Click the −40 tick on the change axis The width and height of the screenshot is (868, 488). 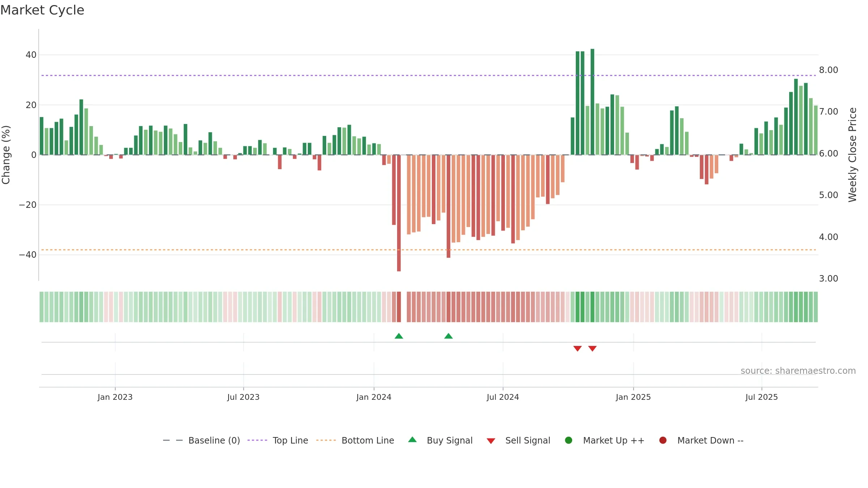28,255
